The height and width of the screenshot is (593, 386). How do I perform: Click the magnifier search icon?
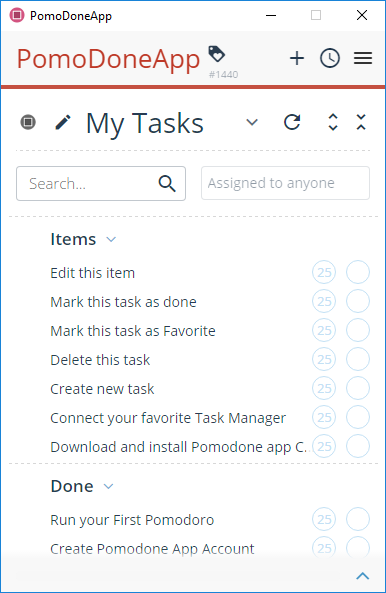pos(167,184)
